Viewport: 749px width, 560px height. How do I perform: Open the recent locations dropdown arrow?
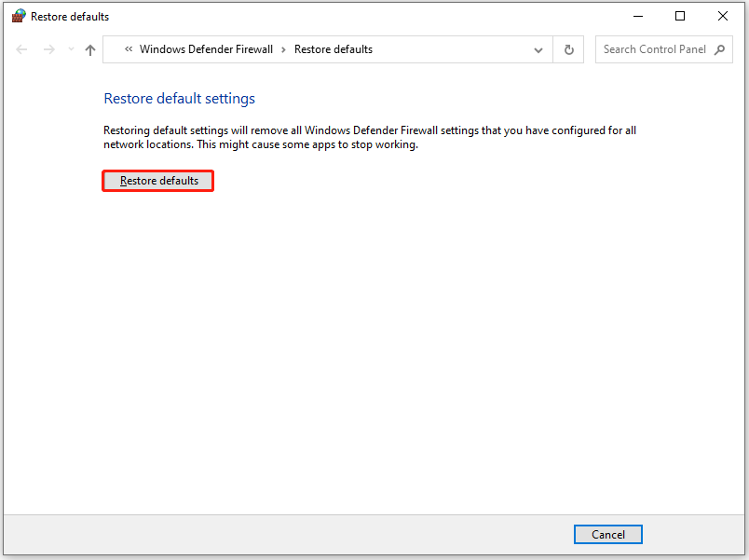click(x=71, y=50)
